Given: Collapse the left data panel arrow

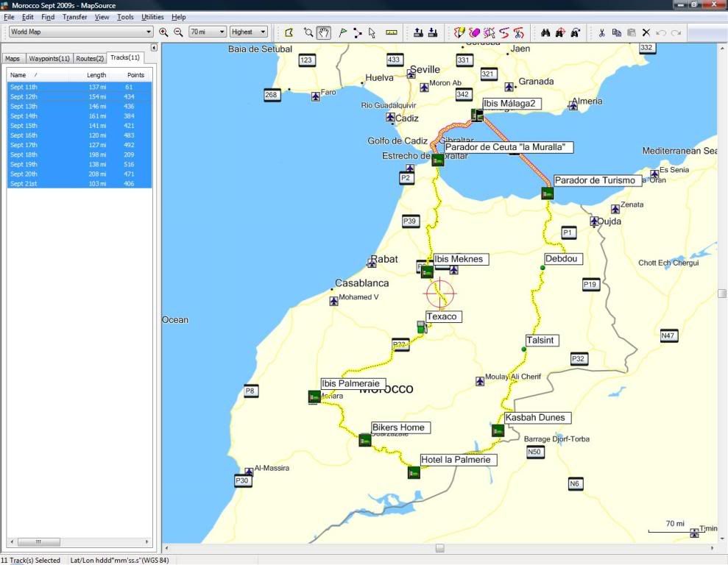Looking at the screenshot, I should pyautogui.click(x=154, y=47).
